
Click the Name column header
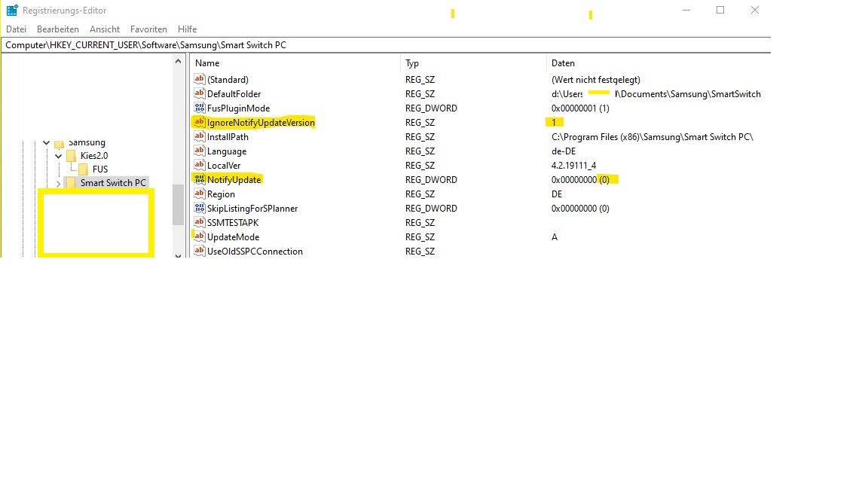[x=206, y=63]
